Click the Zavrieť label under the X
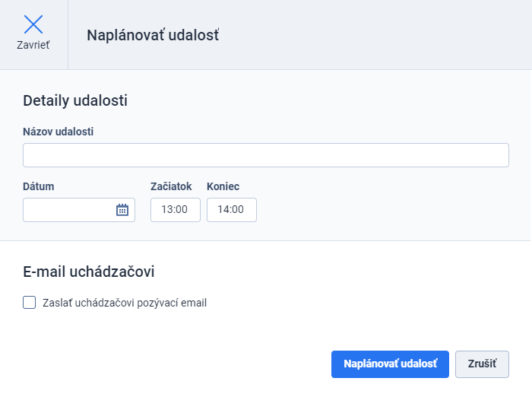532x394 pixels. pos(33,45)
